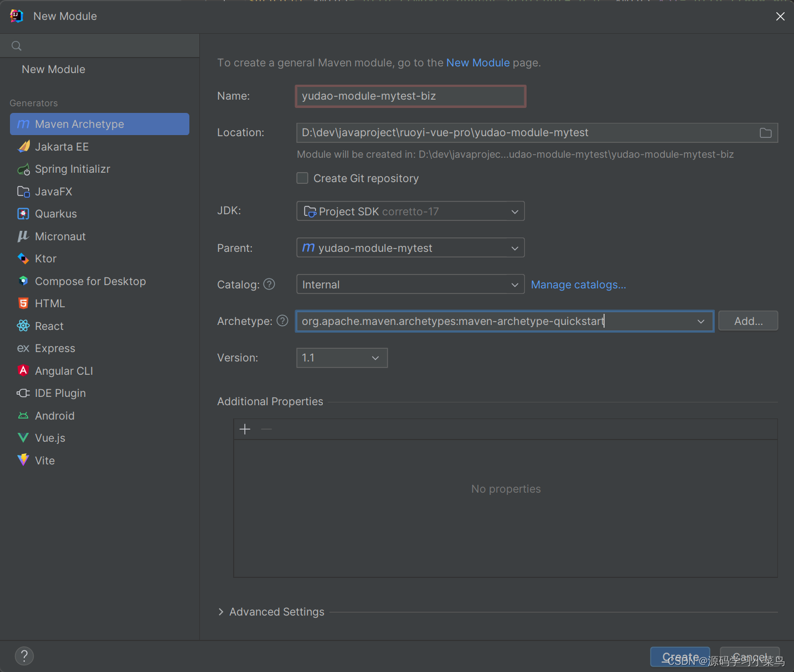Focus the generators search field

click(x=100, y=46)
